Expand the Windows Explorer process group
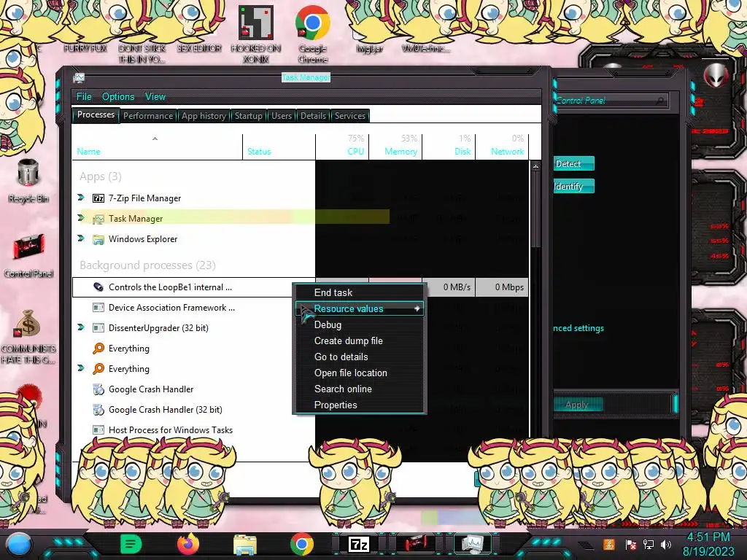Image resolution: width=747 pixels, height=560 pixels. click(81, 238)
